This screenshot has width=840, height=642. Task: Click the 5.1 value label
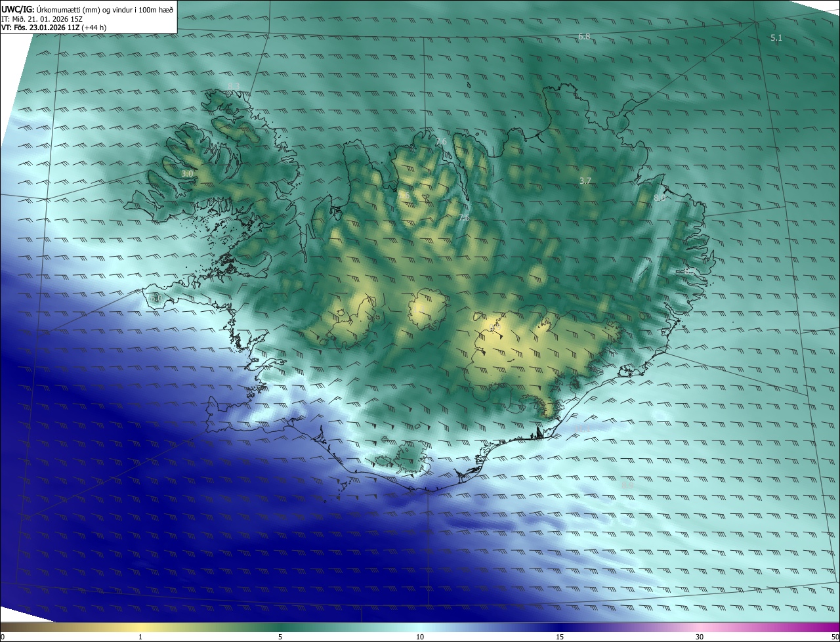[x=776, y=38]
